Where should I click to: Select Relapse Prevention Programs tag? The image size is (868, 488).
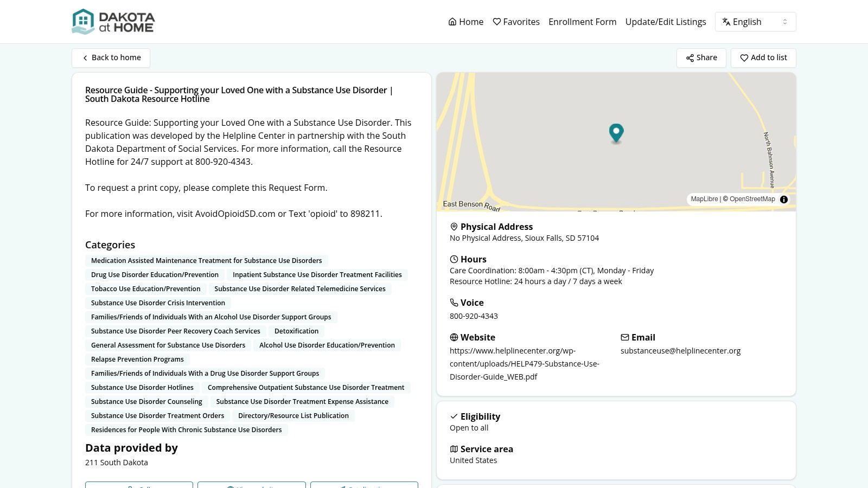(x=137, y=359)
